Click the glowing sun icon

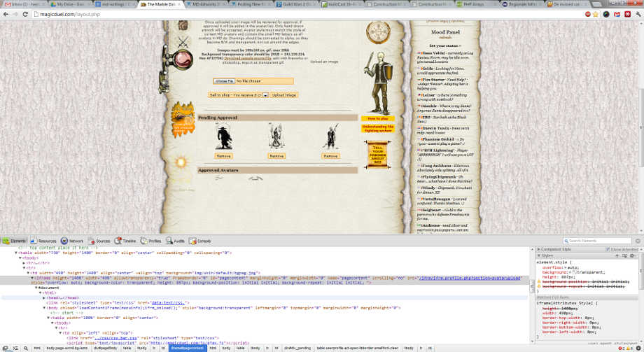(x=181, y=162)
